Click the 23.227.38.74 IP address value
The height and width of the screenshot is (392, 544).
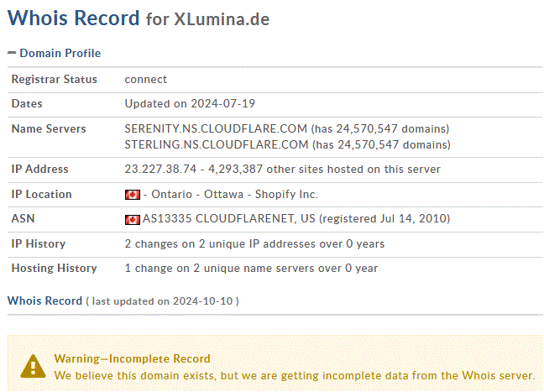tap(160, 169)
